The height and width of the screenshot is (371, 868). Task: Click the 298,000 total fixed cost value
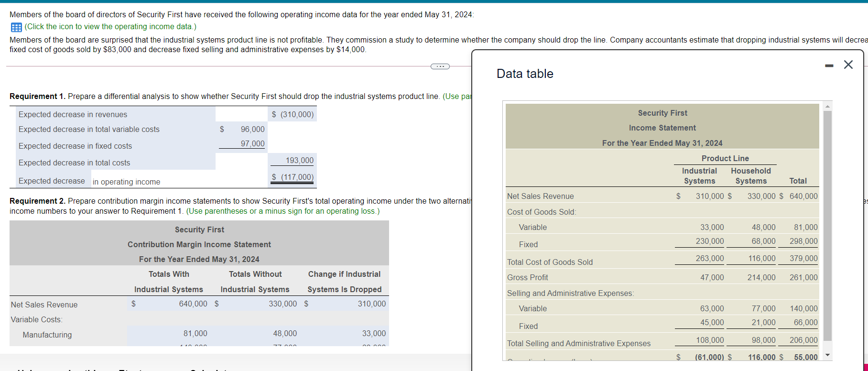point(803,241)
